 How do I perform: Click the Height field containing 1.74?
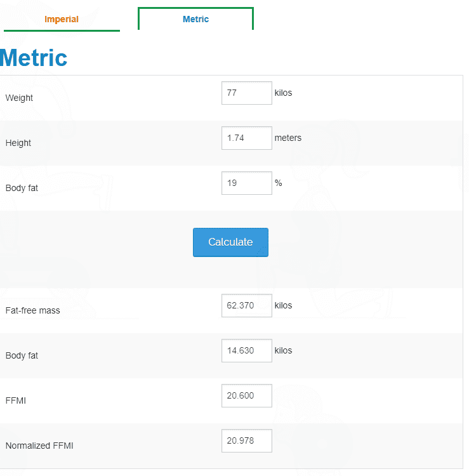click(246, 138)
